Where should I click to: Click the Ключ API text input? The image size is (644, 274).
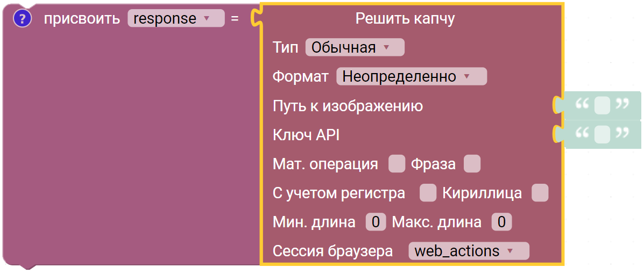click(x=602, y=134)
